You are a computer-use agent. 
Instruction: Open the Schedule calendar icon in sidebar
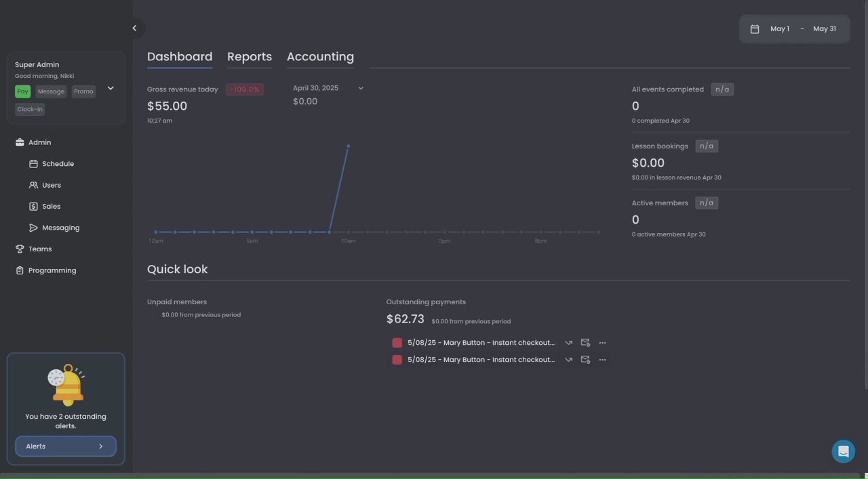click(x=33, y=164)
